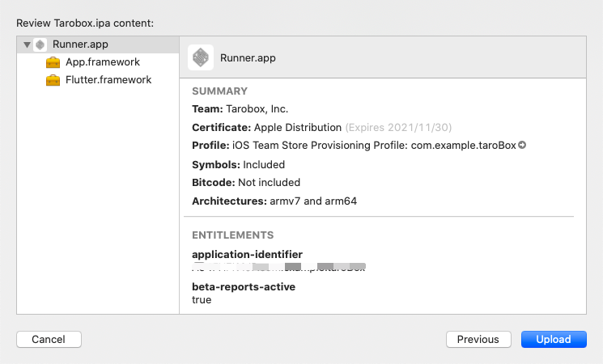
Task: Click the beta-reports-active entitlement key
Action: 244,286
